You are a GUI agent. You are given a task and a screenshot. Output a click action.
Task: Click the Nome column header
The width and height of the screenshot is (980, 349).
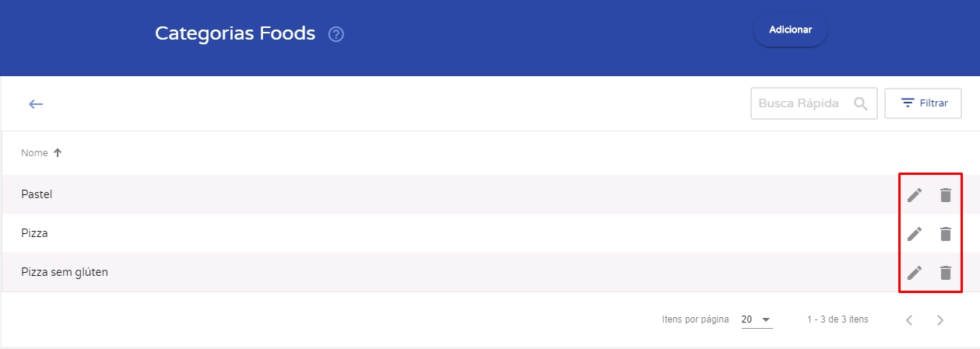point(35,153)
